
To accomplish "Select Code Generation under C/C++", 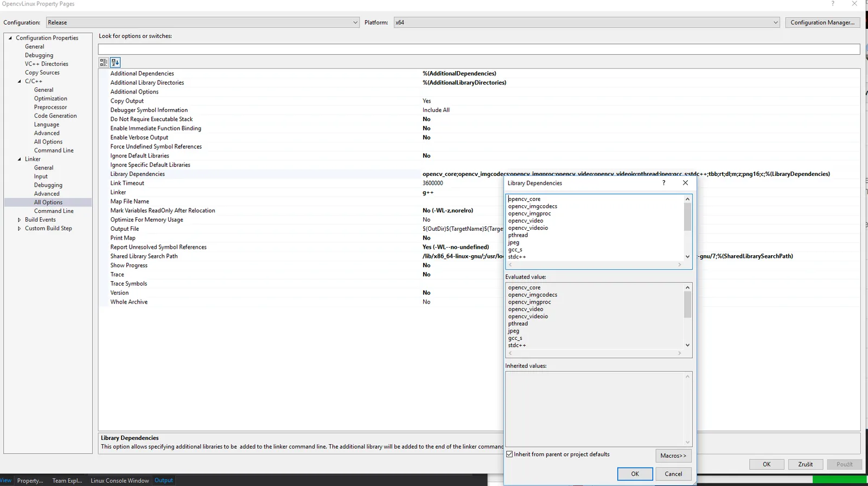I will [x=55, y=116].
